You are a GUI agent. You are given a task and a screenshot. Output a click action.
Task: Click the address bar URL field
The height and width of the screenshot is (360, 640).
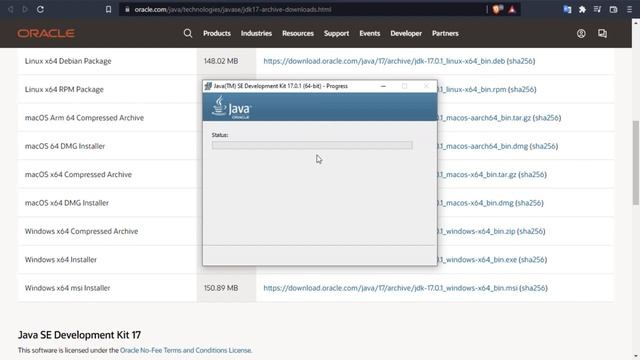302,9
